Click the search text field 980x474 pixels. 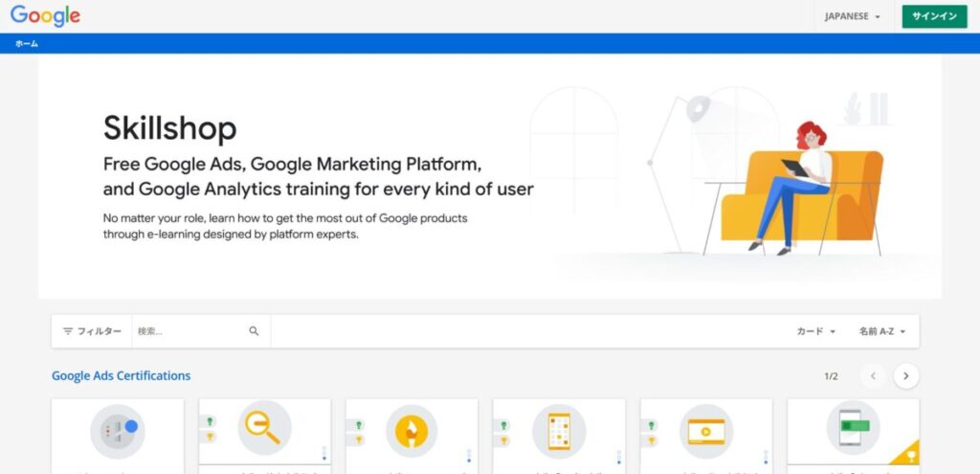point(189,331)
